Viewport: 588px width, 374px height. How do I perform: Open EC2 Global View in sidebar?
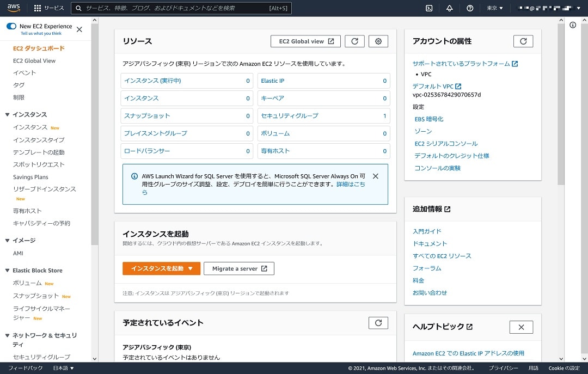pos(34,61)
